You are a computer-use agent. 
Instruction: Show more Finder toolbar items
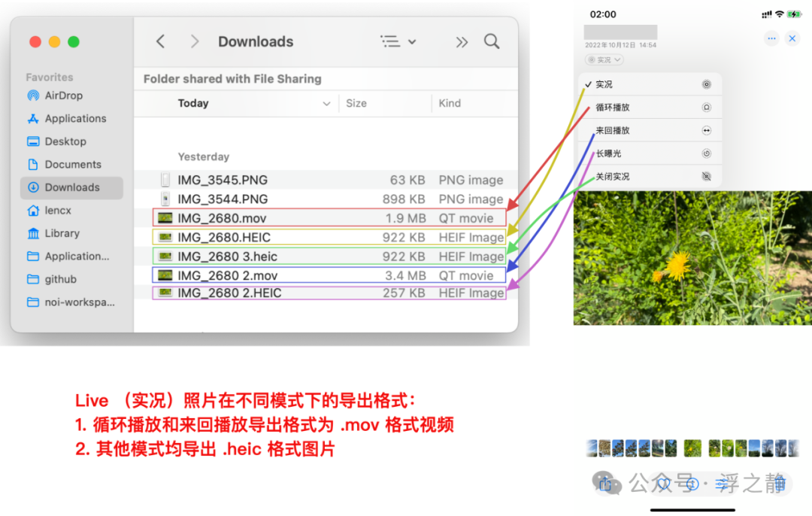[x=462, y=42]
